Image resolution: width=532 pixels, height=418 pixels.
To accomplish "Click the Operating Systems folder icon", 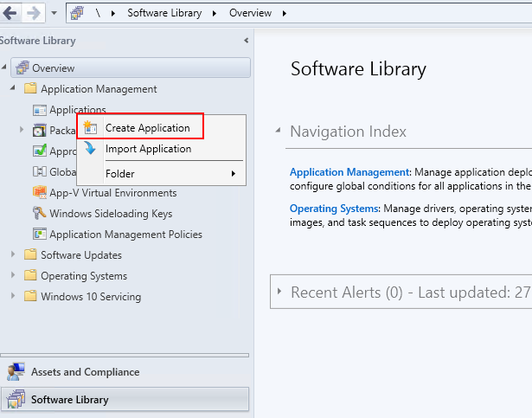I will pos(30,274).
